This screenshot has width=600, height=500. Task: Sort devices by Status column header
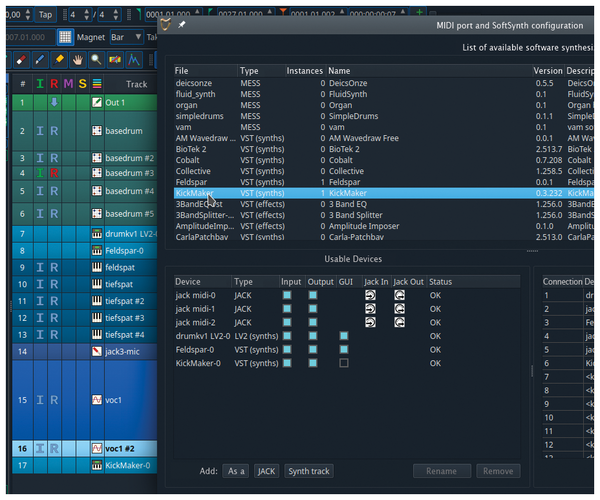pos(474,282)
